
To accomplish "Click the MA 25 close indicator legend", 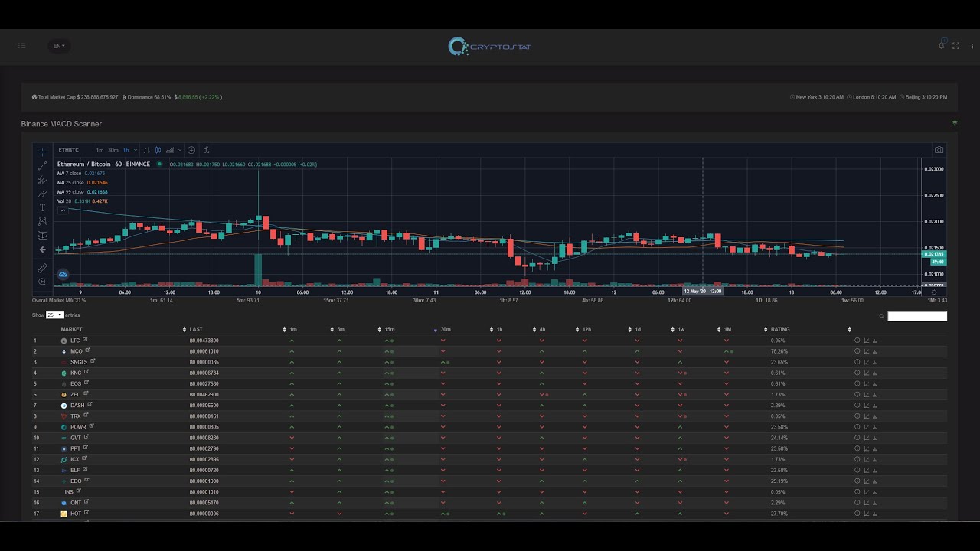I will pyautogui.click(x=83, y=183).
